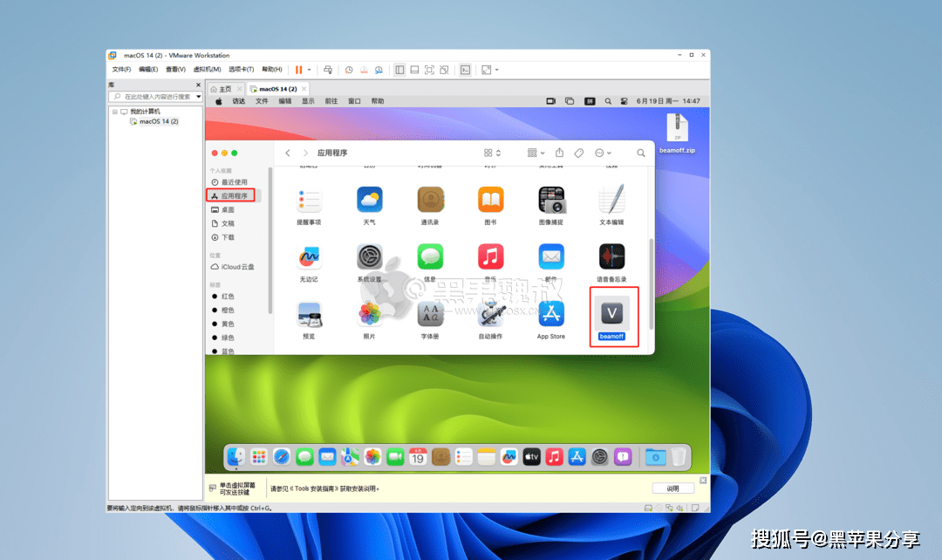
Task: Take a snapshot using the clock icon
Action: point(348,70)
